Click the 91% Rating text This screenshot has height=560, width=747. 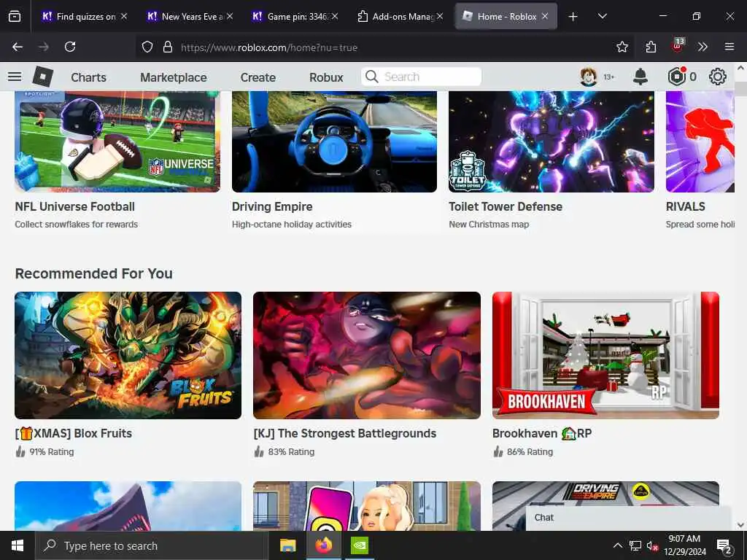point(52,452)
